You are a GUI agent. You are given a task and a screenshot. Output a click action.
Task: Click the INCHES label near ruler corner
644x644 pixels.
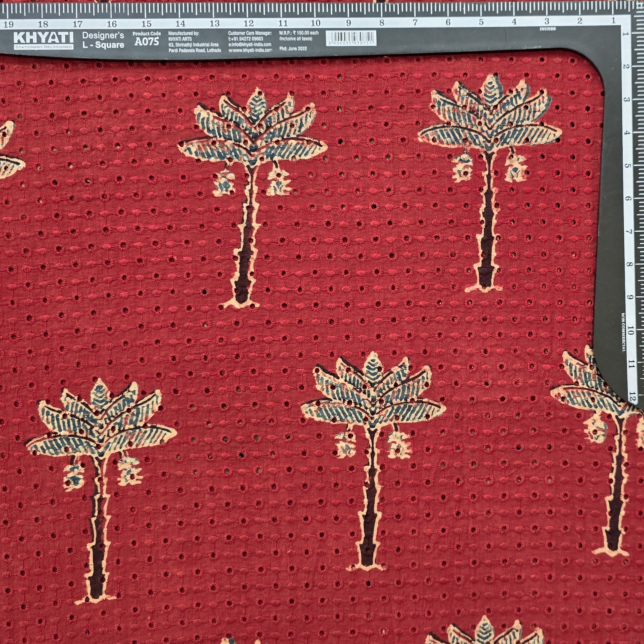point(547,29)
